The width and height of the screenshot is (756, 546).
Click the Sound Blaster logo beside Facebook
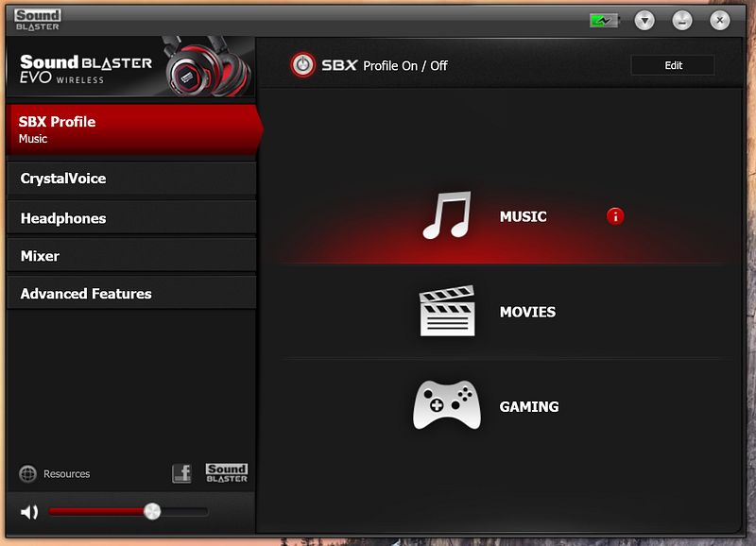click(227, 473)
